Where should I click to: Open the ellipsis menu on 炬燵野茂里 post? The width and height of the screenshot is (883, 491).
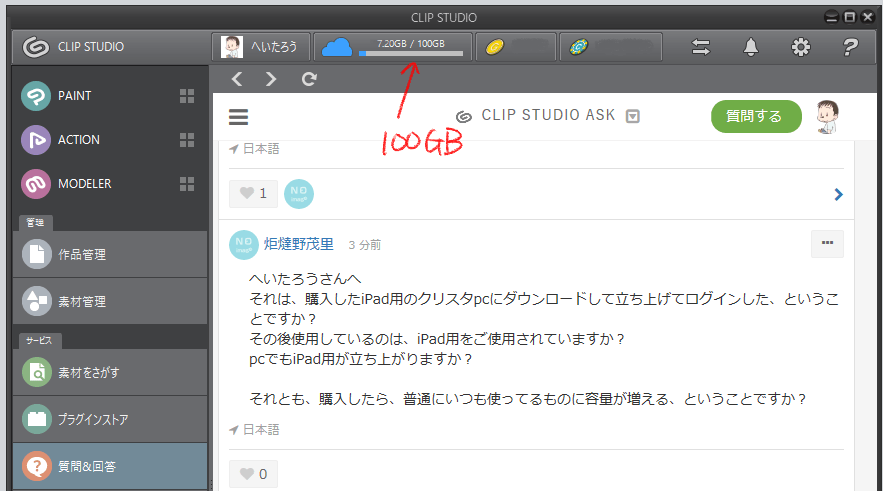pyautogui.click(x=827, y=244)
